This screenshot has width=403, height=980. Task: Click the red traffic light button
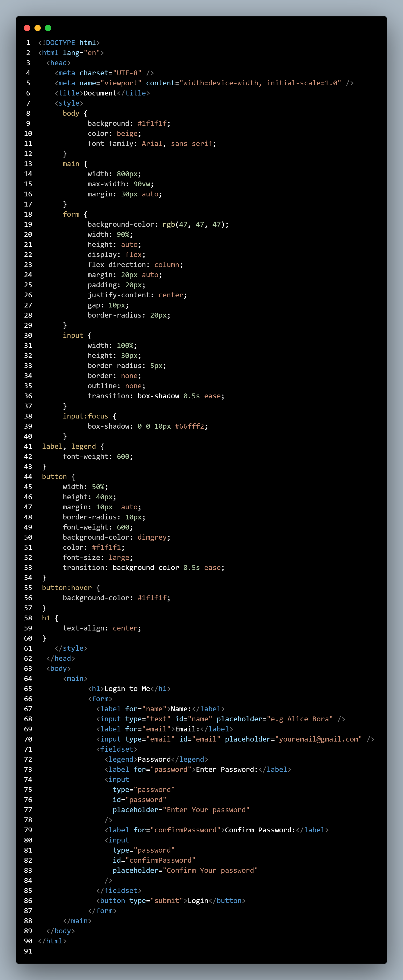click(x=27, y=28)
